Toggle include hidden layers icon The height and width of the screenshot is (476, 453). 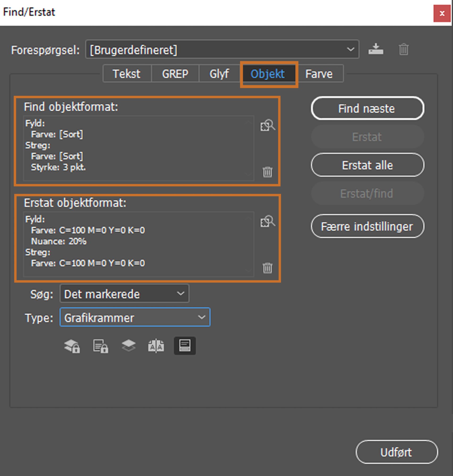pyautogui.click(x=128, y=345)
